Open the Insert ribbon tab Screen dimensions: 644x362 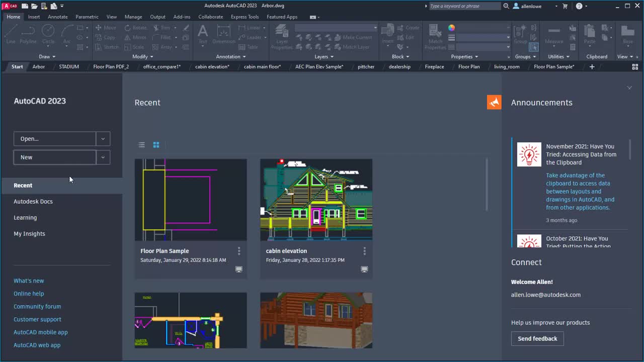(34, 17)
